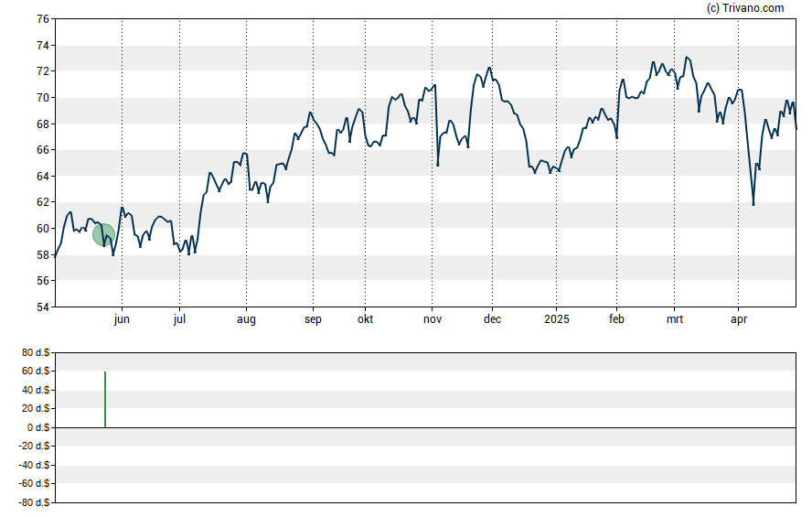The height and width of the screenshot is (517, 812).
Task: Click the '(c) Trivano.com' credit text
Action: coord(745,7)
